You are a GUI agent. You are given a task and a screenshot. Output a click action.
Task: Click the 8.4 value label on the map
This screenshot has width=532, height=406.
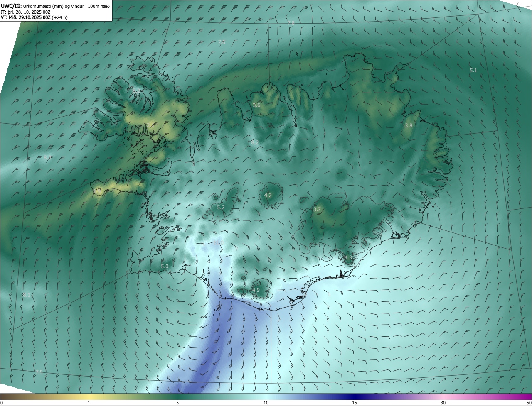click(x=47, y=158)
